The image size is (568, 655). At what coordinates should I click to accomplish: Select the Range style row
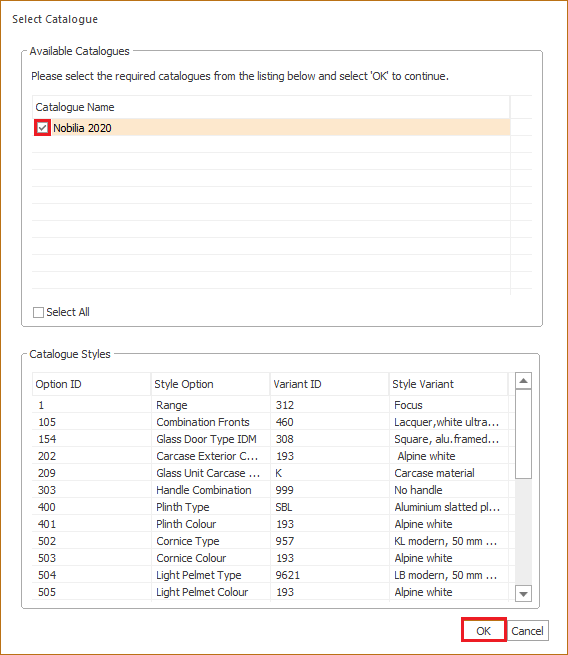[x=270, y=405]
